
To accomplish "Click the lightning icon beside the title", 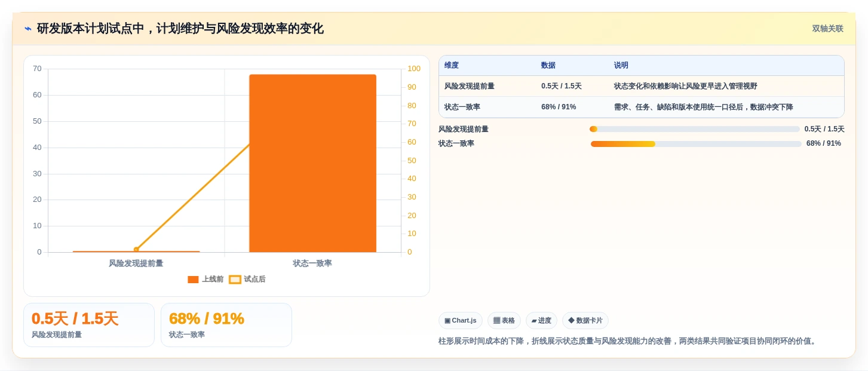I will tap(28, 29).
